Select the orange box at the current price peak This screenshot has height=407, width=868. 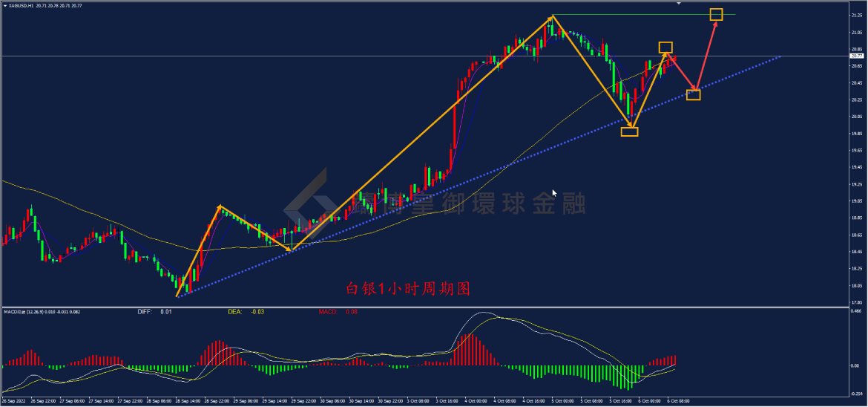tap(666, 48)
